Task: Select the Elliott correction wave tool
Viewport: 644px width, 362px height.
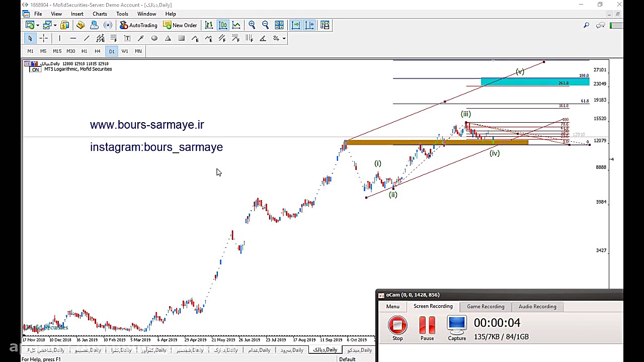Action: (x=209, y=38)
